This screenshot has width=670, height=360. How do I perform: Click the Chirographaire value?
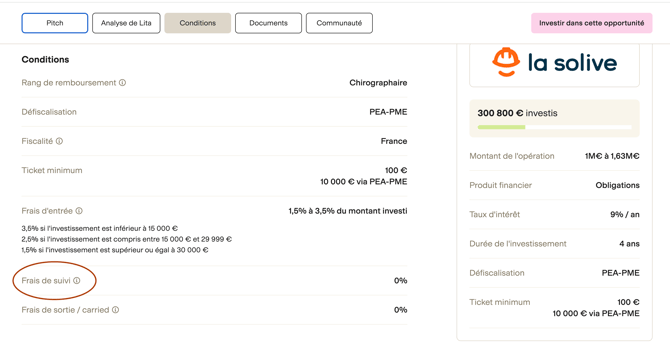coord(378,83)
